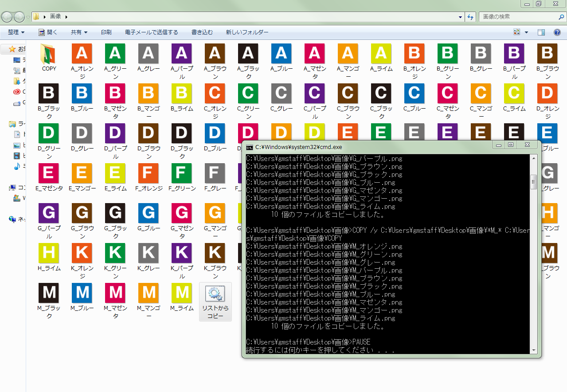Select the B_ブルー image icon

[82, 94]
